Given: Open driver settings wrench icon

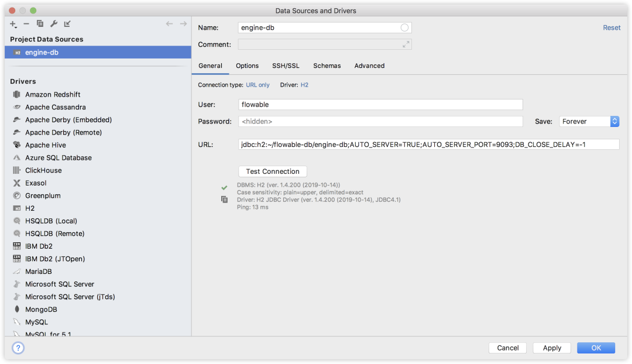Looking at the screenshot, I should (54, 24).
